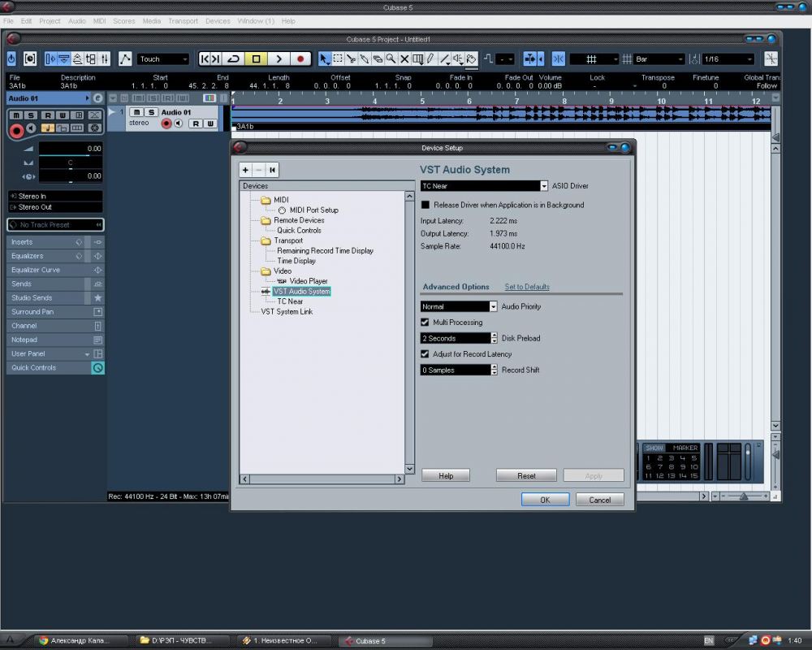Toggle Release Driver when Application is in Background

tap(425, 205)
